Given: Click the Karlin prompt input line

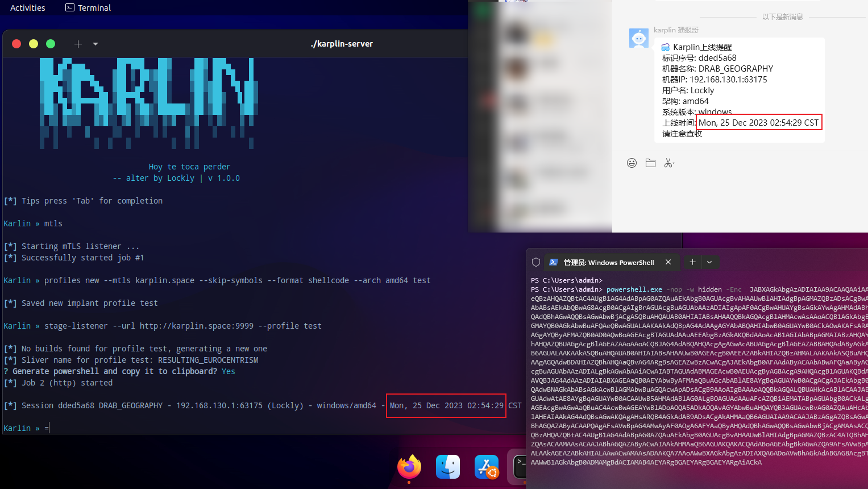Looking at the screenshot, I should pyautogui.click(x=26, y=428).
